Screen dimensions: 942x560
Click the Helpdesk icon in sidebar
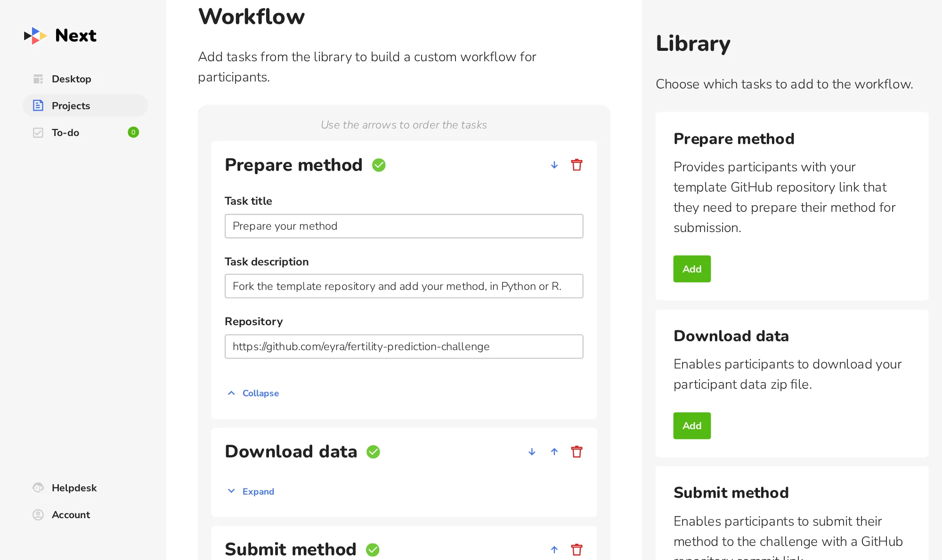point(38,488)
